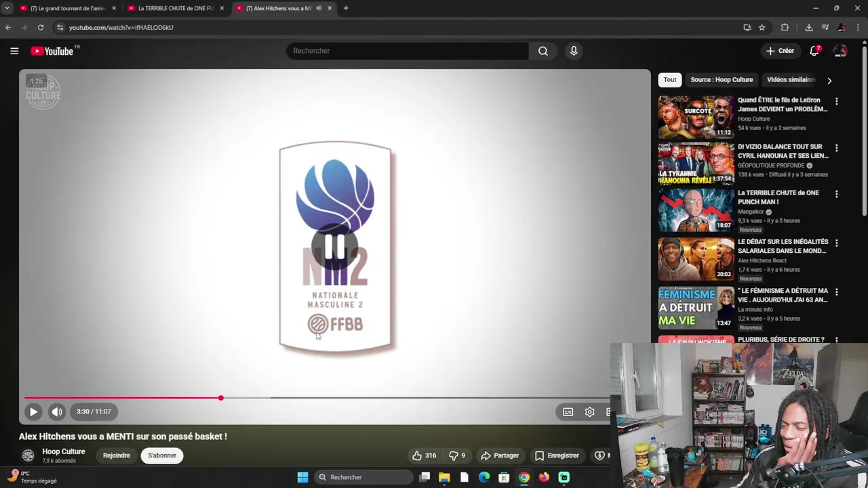Image resolution: width=868 pixels, height=488 pixels.
Task: Open the Chrome three-dot menu
Action: coord(859,27)
